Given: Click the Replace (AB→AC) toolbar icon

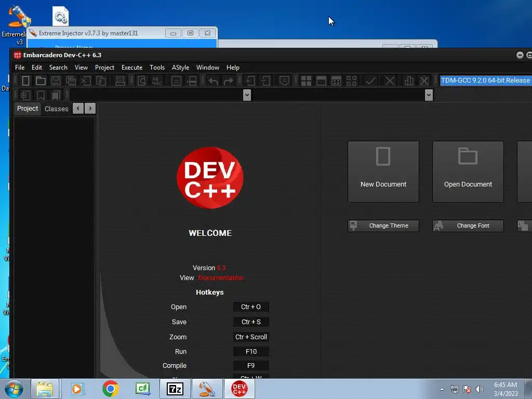Looking at the screenshot, I should click(x=157, y=81).
